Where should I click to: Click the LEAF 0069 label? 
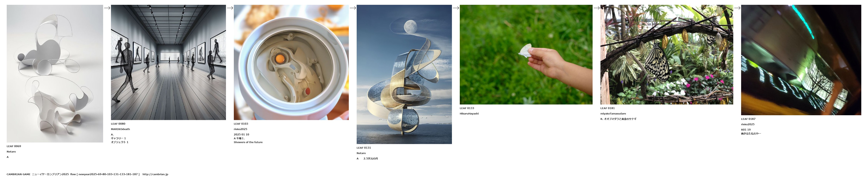point(14,146)
